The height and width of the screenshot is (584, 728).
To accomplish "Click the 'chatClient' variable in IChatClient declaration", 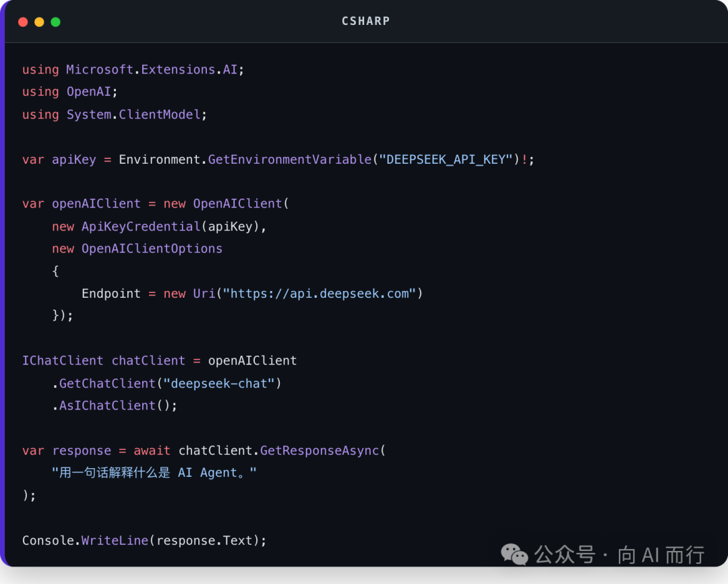I will point(148,361).
